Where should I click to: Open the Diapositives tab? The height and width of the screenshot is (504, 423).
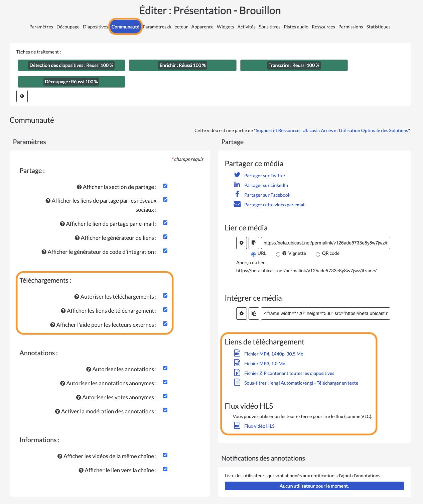pos(96,27)
